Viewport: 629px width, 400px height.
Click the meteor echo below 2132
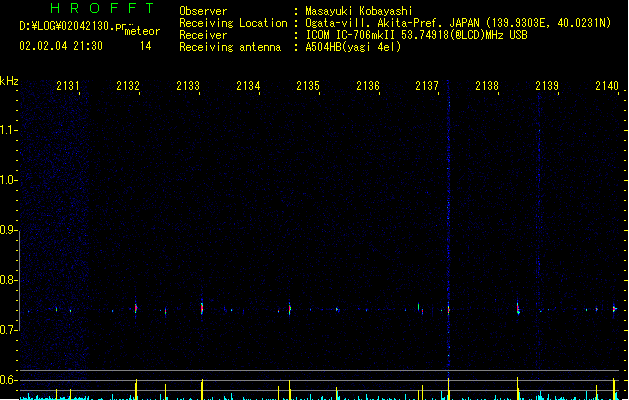136,308
